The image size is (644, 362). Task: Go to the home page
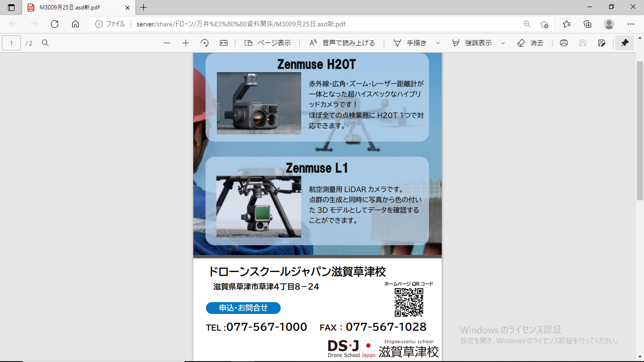tap(75, 24)
